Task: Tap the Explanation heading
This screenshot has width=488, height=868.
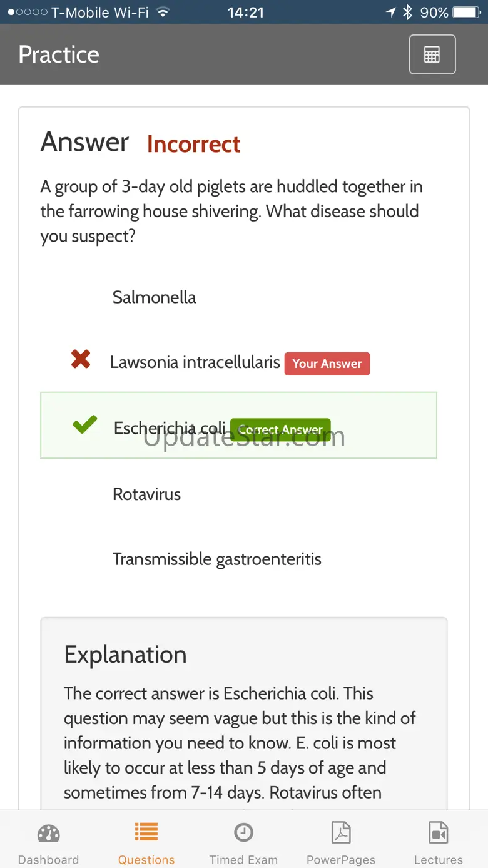Action: [x=125, y=655]
